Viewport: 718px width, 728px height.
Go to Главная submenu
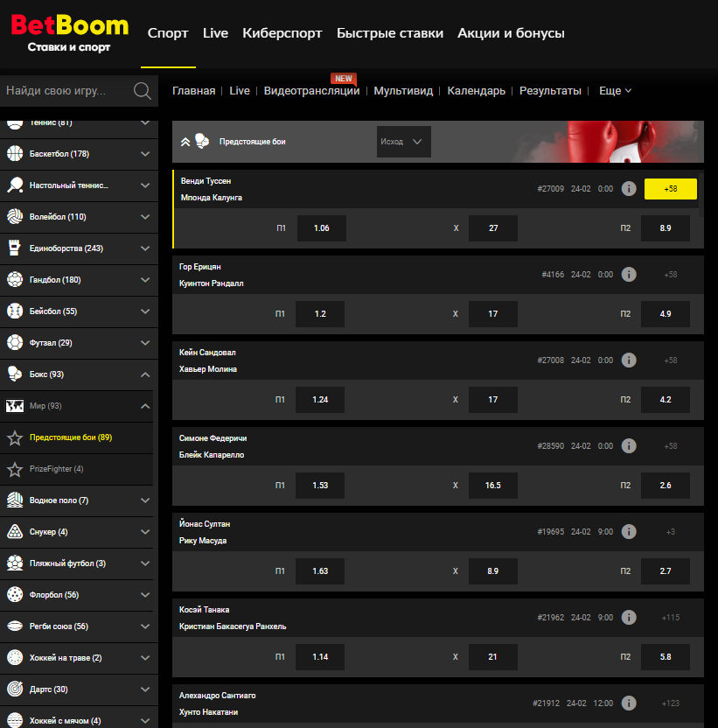pos(193,90)
